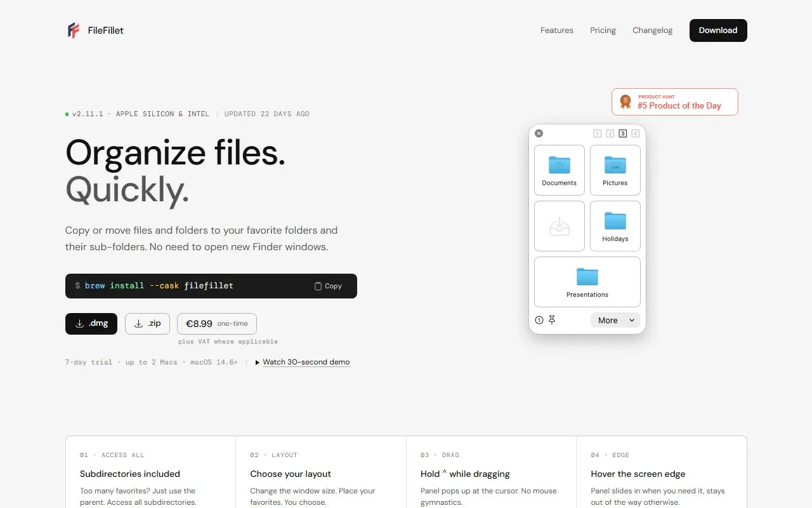The width and height of the screenshot is (812, 508).
Task: Download the .dmg installer
Action: pos(91,324)
